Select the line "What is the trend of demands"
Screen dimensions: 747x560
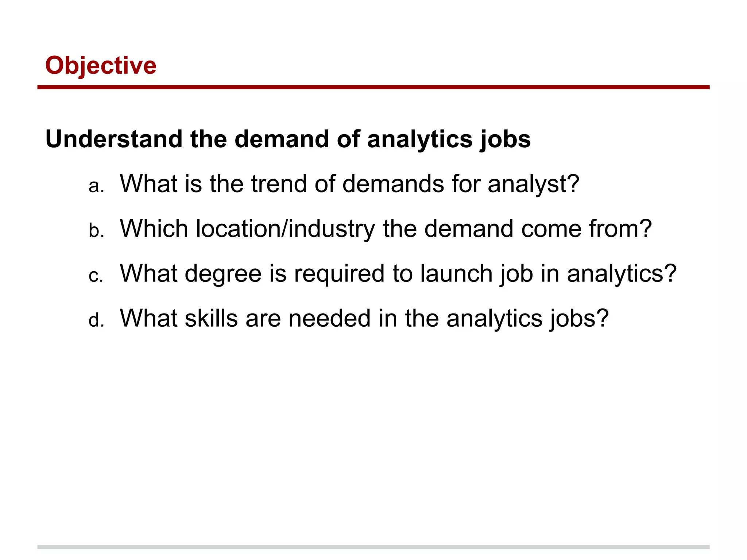pyautogui.click(x=349, y=184)
